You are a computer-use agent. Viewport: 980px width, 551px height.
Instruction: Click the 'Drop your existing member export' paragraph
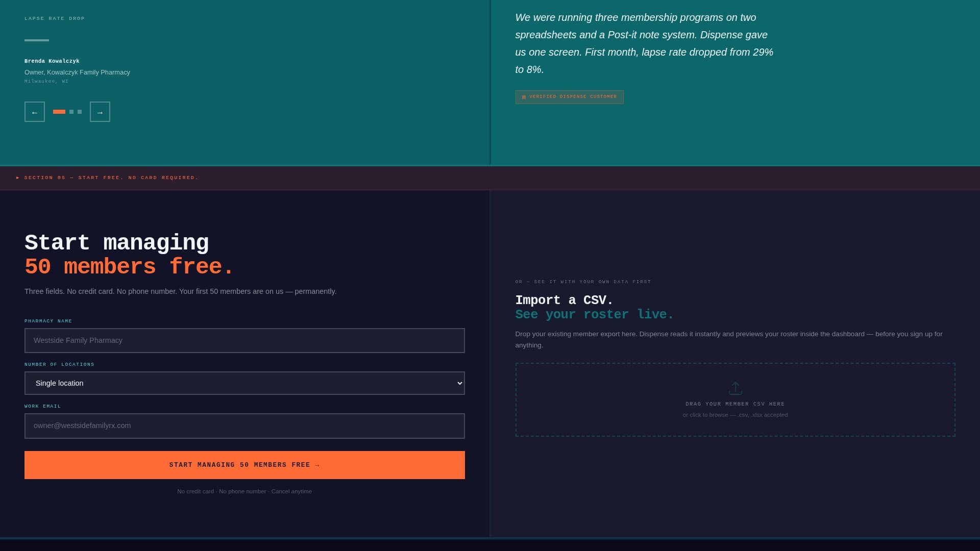pos(729,339)
